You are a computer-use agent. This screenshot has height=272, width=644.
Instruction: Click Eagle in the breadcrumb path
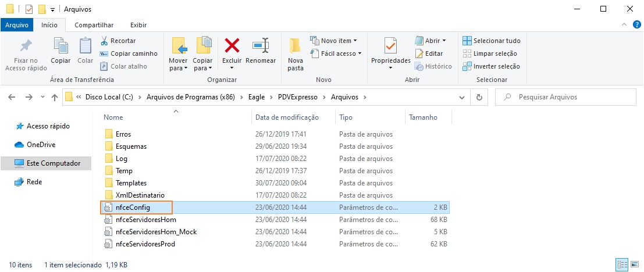(257, 97)
